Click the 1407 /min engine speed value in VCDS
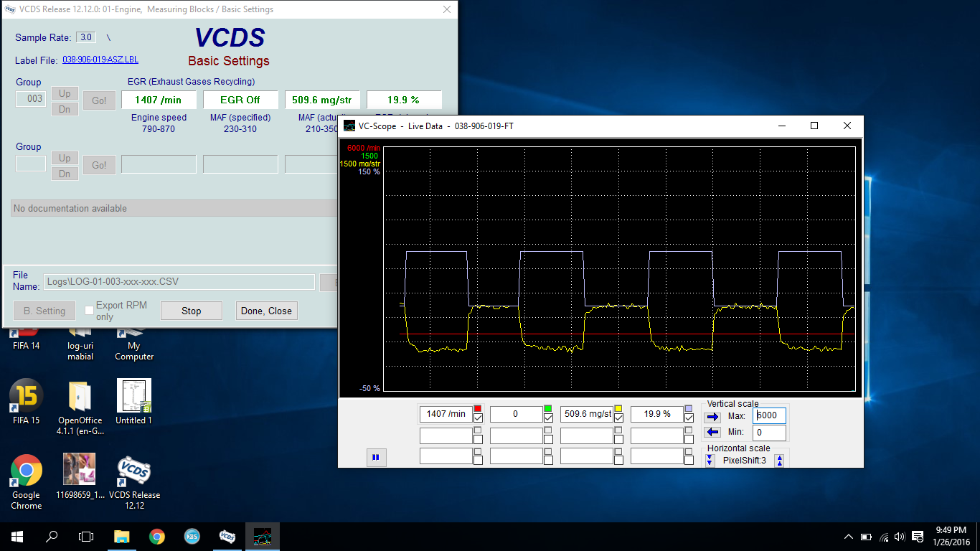The width and height of the screenshot is (980, 551). coord(159,100)
